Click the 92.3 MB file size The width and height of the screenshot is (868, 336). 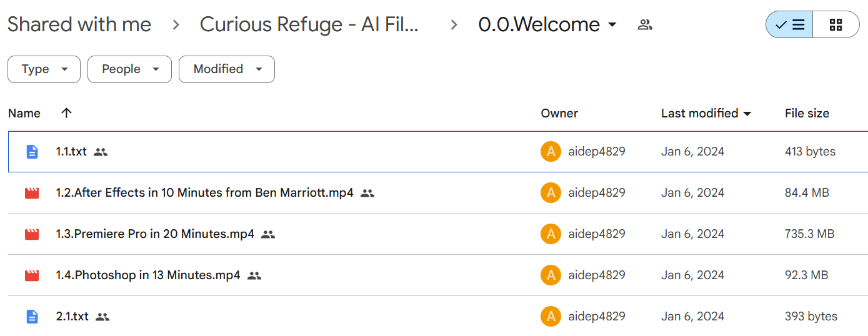[x=807, y=275]
